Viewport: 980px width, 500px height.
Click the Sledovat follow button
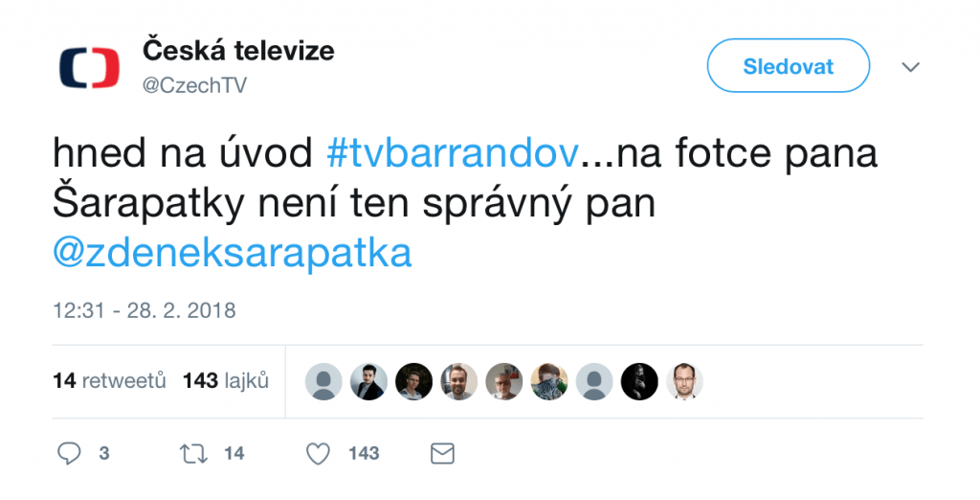tap(789, 66)
